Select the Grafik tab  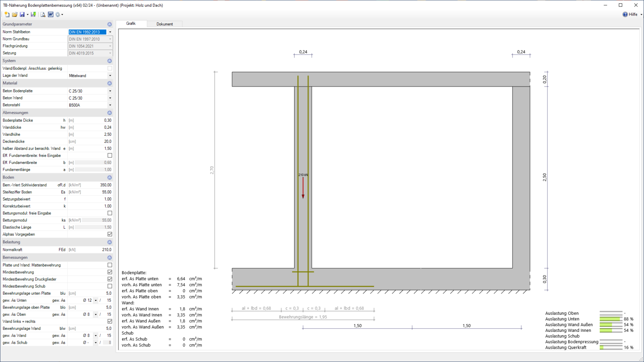pyautogui.click(x=131, y=24)
